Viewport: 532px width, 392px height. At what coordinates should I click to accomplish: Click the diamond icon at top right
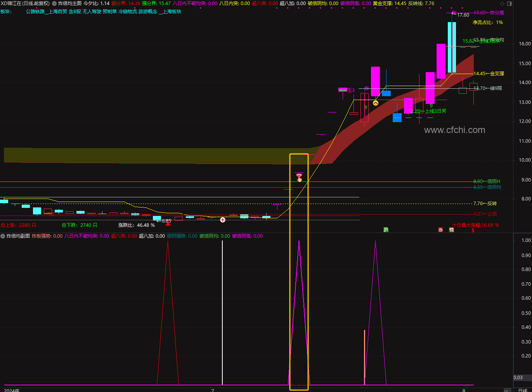(x=503, y=3)
